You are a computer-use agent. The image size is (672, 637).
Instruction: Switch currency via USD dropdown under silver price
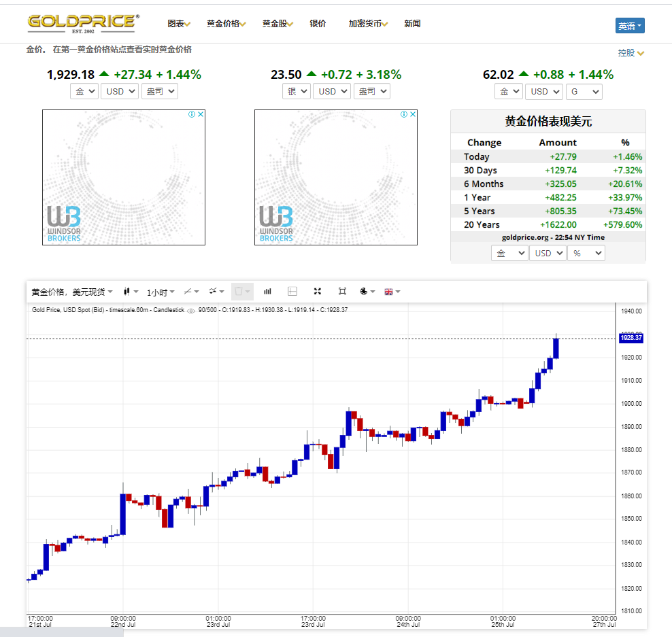point(331,90)
